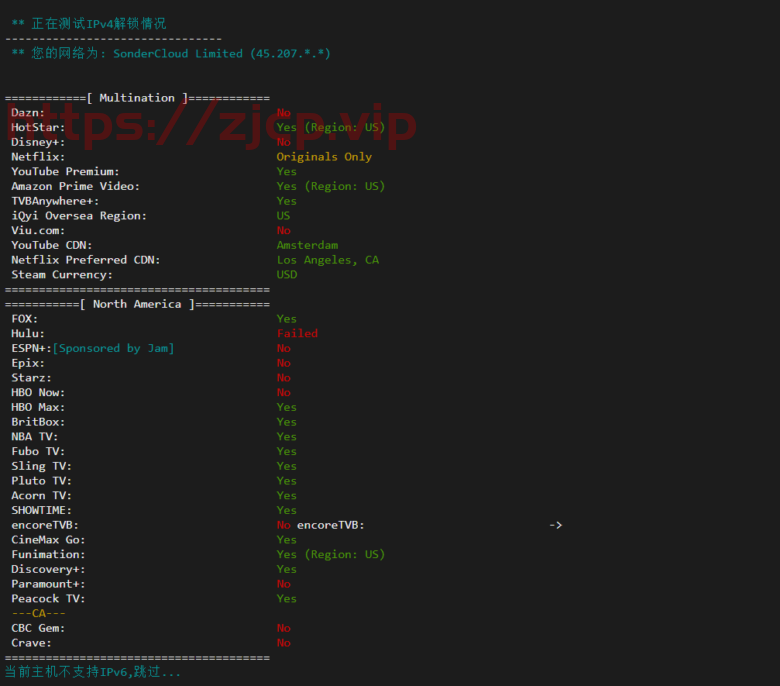The height and width of the screenshot is (686, 780).
Task: Click the 'Paramount+:' label
Action: tap(48, 584)
